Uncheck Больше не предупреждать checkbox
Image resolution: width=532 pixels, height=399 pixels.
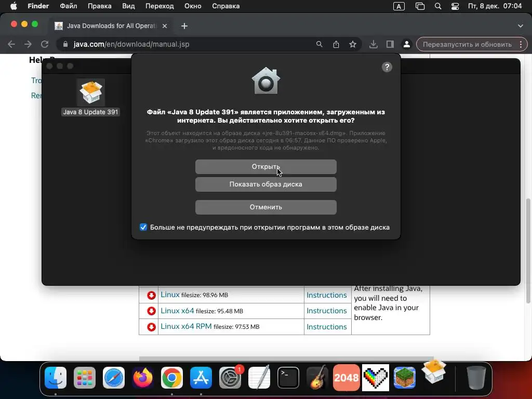tap(143, 227)
